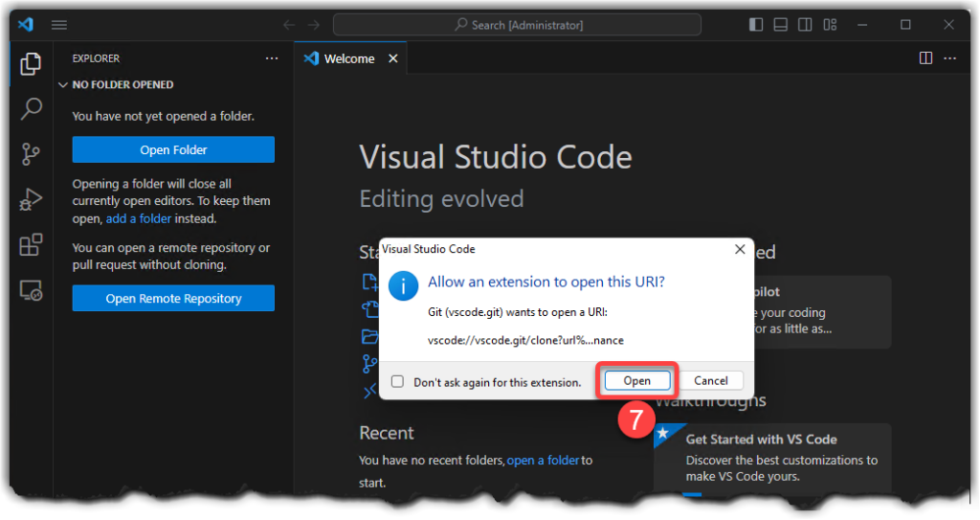Click the Recent section heading
Screen dimensions: 980x520
point(387,433)
